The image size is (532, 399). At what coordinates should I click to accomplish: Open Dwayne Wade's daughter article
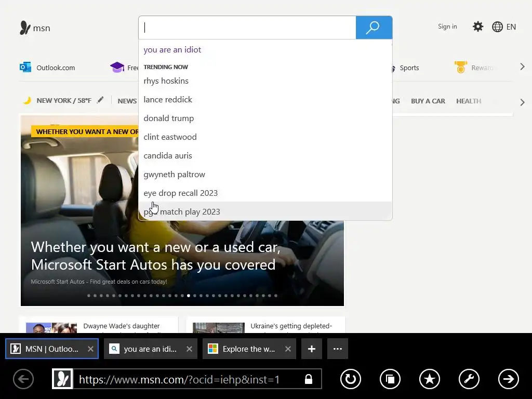(x=122, y=326)
